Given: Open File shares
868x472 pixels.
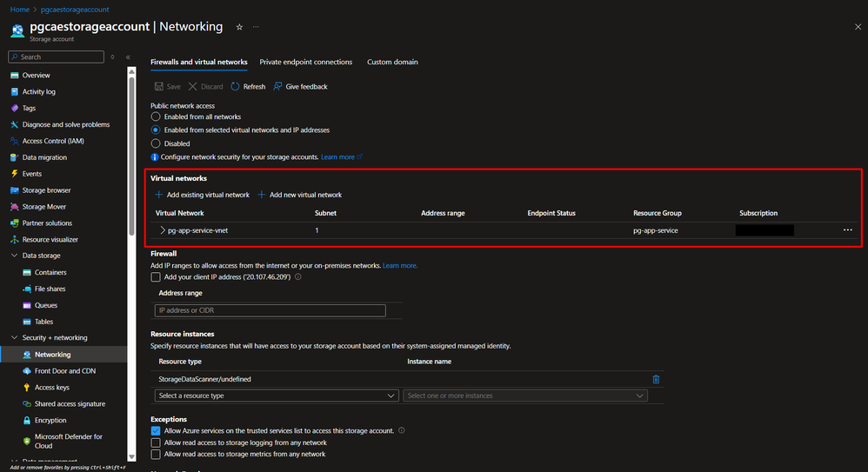Looking at the screenshot, I should [50, 289].
